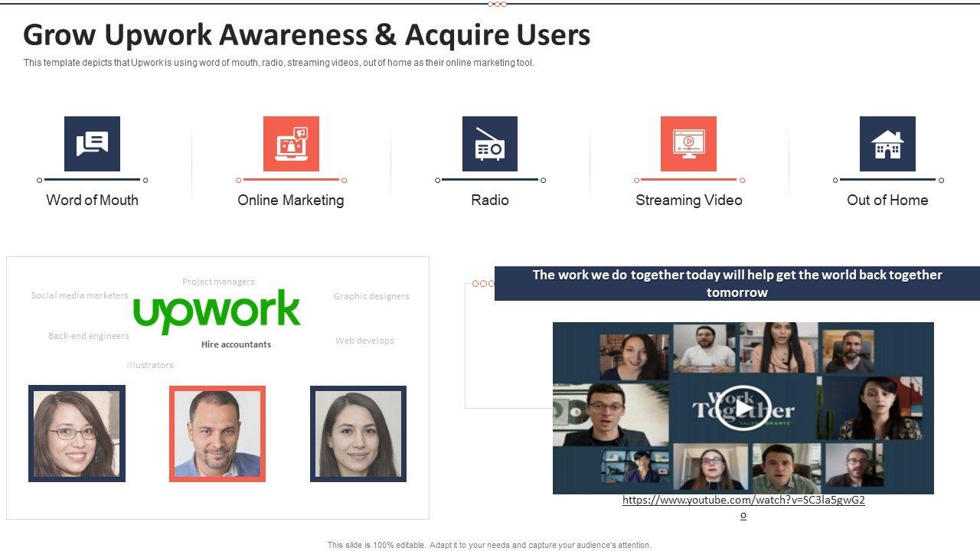
Task: Click the subtitle text about online marketing tool
Action: click(x=279, y=63)
